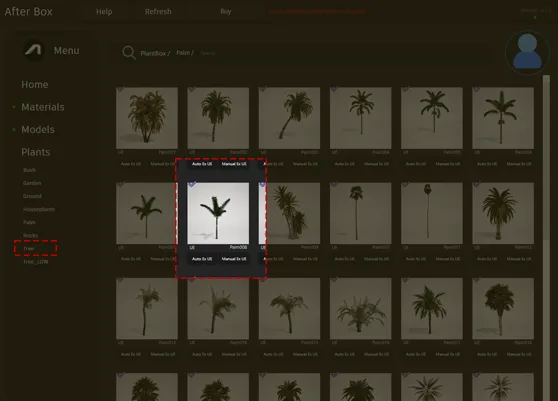Select the Palm015 thumbnail
The image size is (558, 401).
pos(289,308)
